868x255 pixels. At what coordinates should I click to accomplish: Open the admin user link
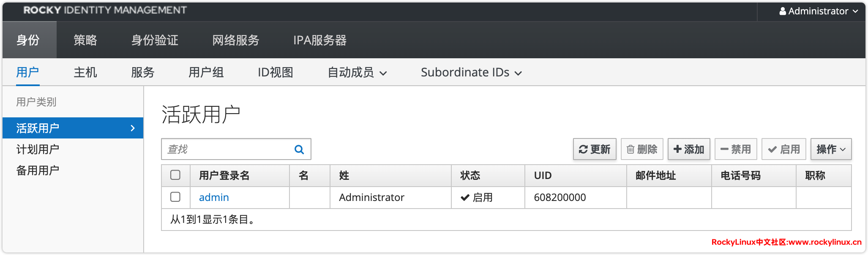(214, 197)
